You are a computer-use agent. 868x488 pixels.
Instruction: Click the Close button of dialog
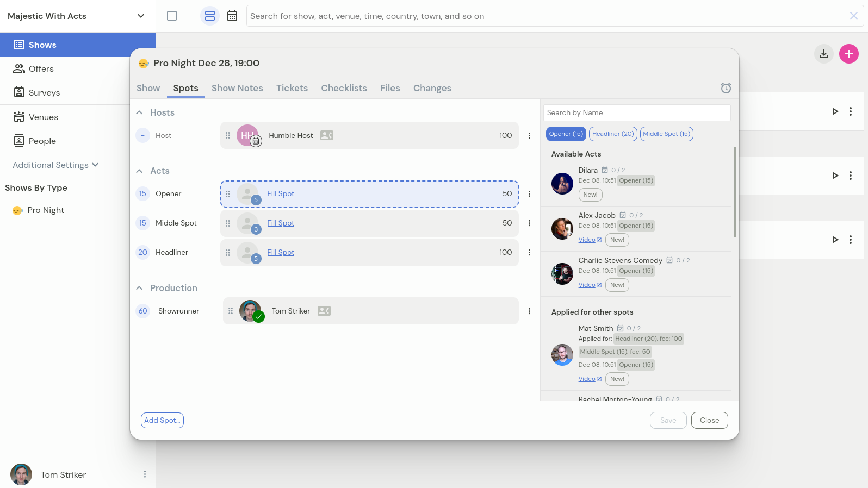coord(710,420)
